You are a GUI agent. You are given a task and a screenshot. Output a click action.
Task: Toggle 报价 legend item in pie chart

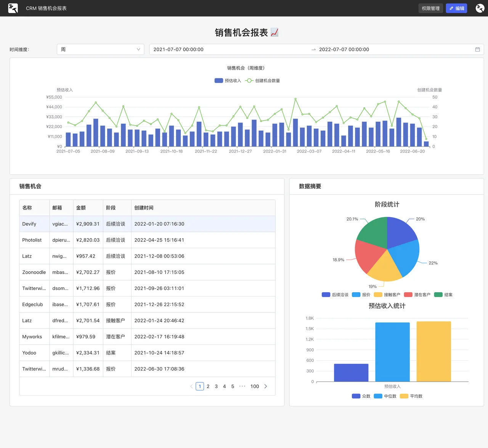click(x=361, y=295)
